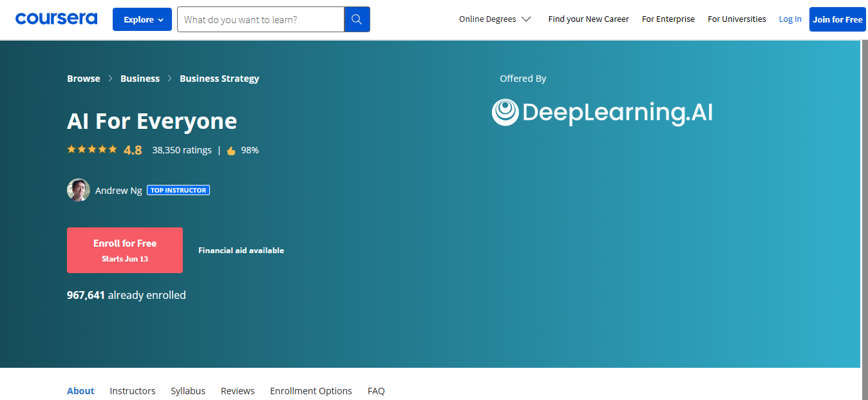Click 'Financial aid available'
Viewport: 868px width, 400px height.
coord(241,251)
